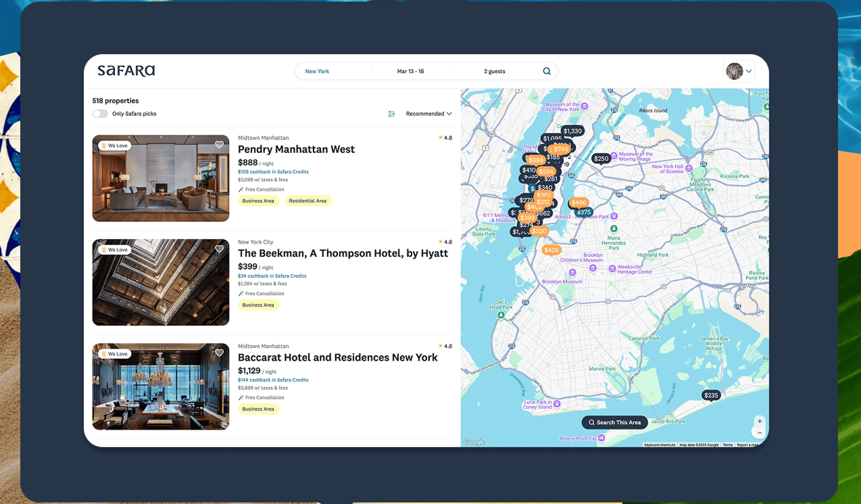Viewport: 861px width, 504px height.
Task: Click Weeksville Heritage Center map pin
Action: (612, 269)
